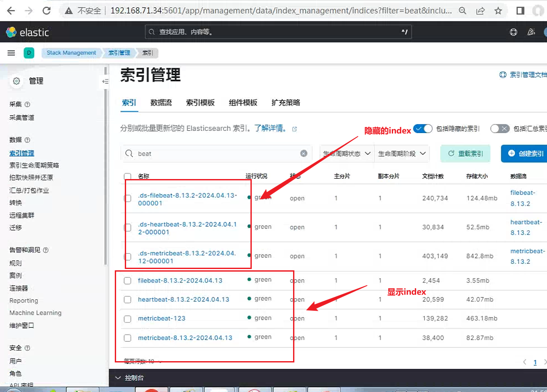The height and width of the screenshot is (392, 547).
Task: Toggle 包括汇总索引 switch
Action: point(500,129)
